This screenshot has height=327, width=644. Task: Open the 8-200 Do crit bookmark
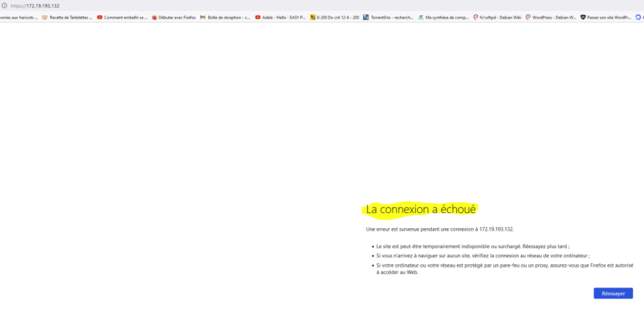[x=335, y=18]
